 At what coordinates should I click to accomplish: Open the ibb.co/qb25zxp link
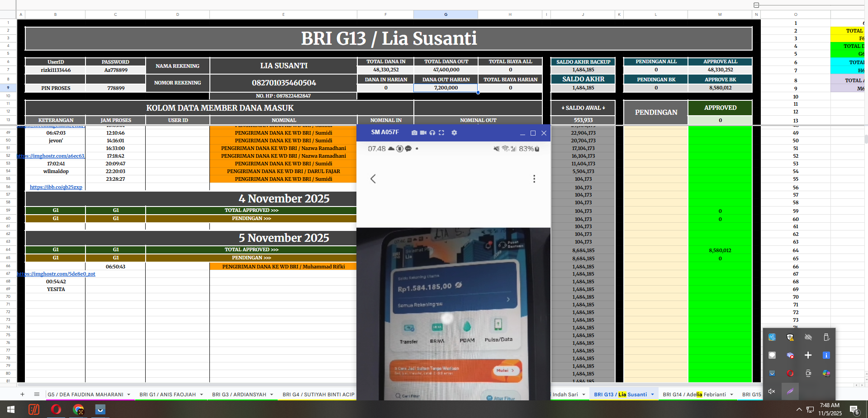(56, 187)
